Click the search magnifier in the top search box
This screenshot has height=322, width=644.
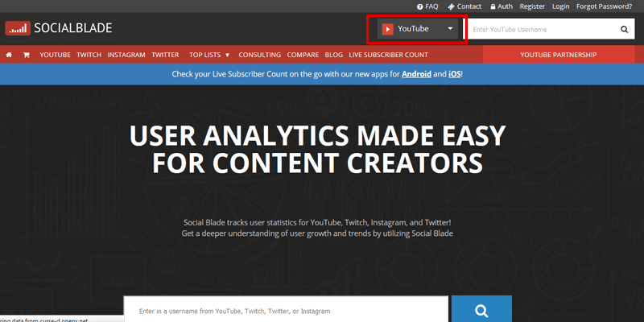625,29
